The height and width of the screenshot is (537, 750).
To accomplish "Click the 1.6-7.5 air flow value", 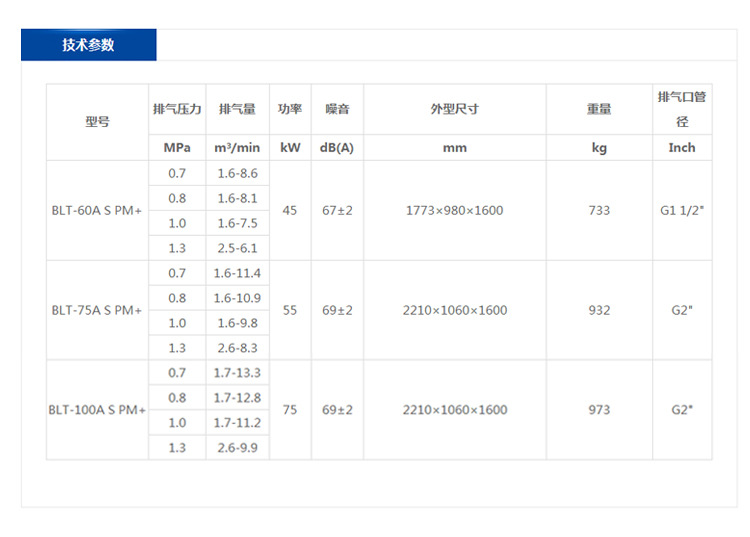I will coord(237,223).
